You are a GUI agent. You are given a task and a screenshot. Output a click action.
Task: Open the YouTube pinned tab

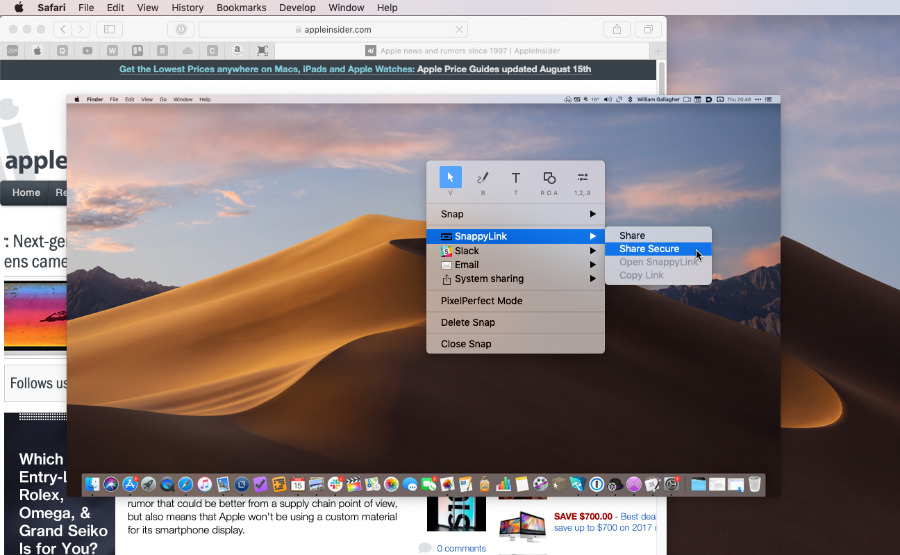(87, 51)
